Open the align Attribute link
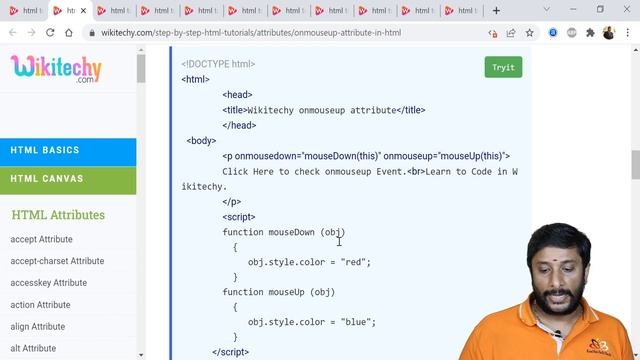This screenshot has height=360, width=640. tap(38, 327)
